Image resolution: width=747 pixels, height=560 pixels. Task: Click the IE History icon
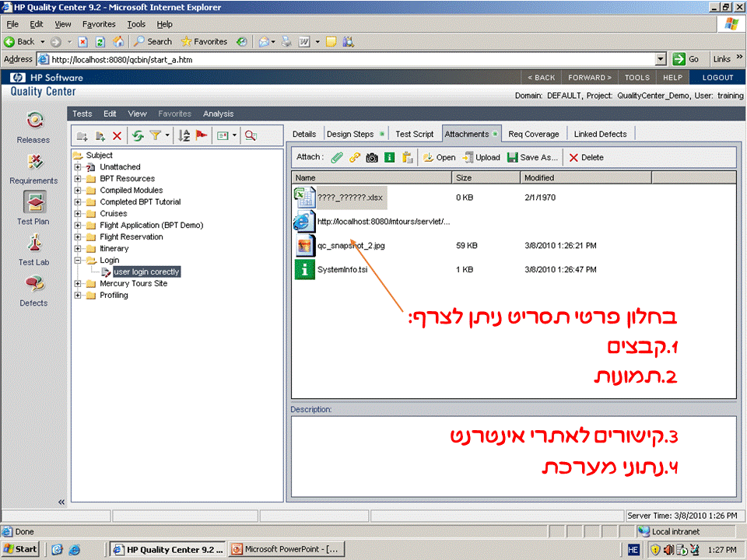pos(241,42)
